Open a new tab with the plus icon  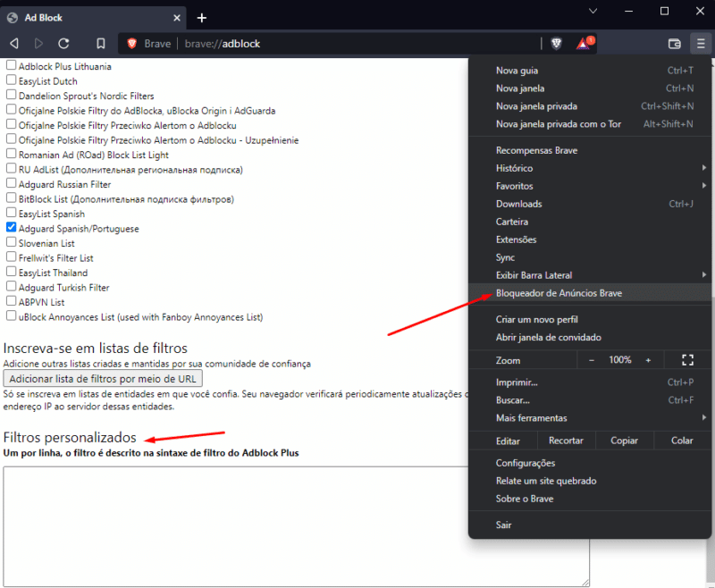click(x=202, y=18)
